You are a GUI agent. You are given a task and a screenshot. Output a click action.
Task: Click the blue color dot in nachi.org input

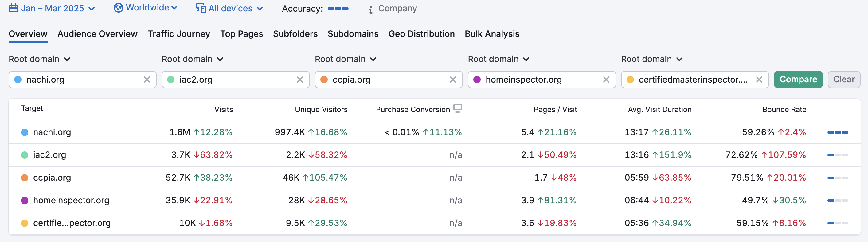tap(18, 80)
